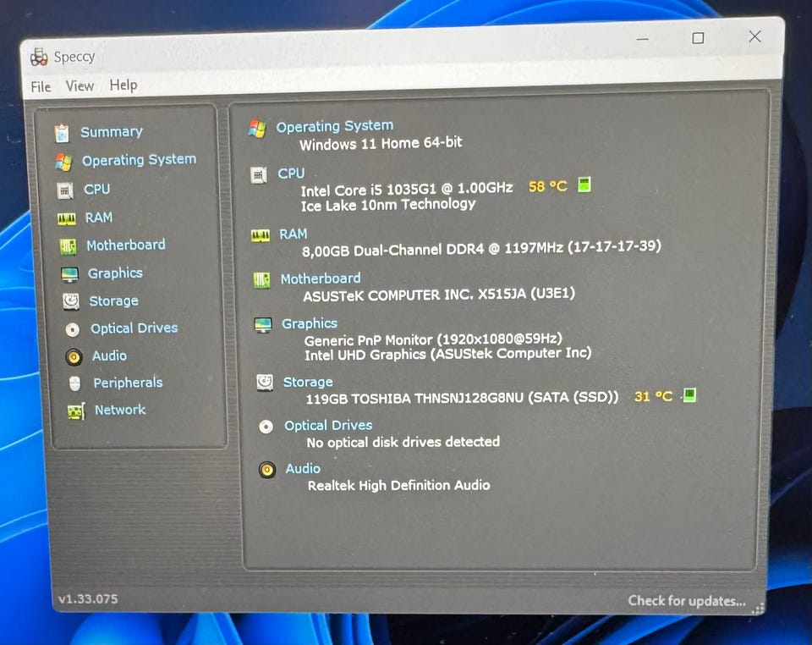The image size is (812, 645).
Task: Click the Motherboard icon in sidebar
Action: pos(68,246)
